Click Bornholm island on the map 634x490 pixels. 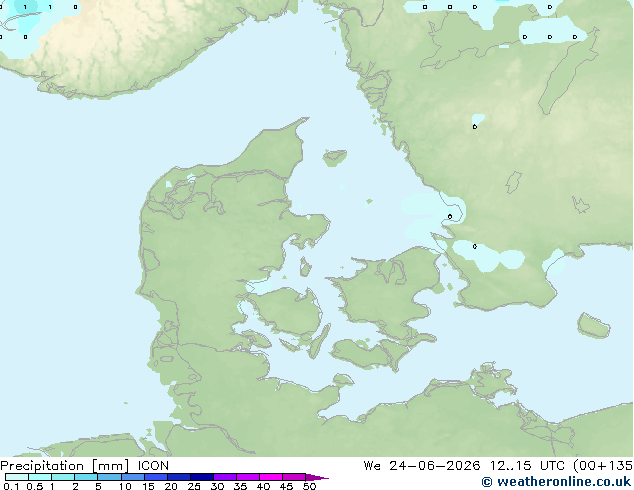click(x=593, y=325)
